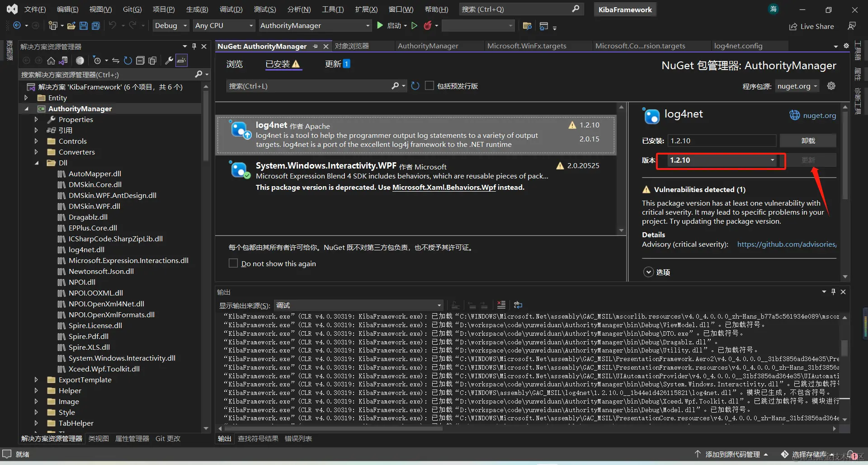Open the AuthorityManager startup project dropdown
Screen dimensions: 868x465
315,26
